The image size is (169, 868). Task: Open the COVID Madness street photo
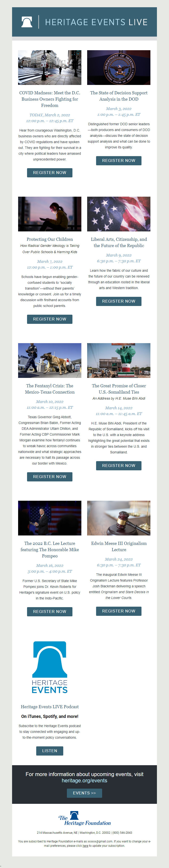49,67
